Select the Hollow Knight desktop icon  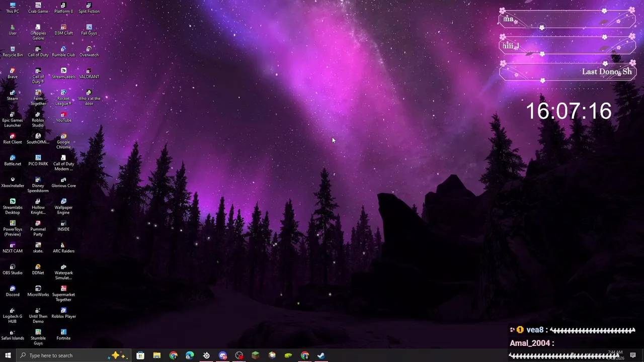click(x=38, y=207)
